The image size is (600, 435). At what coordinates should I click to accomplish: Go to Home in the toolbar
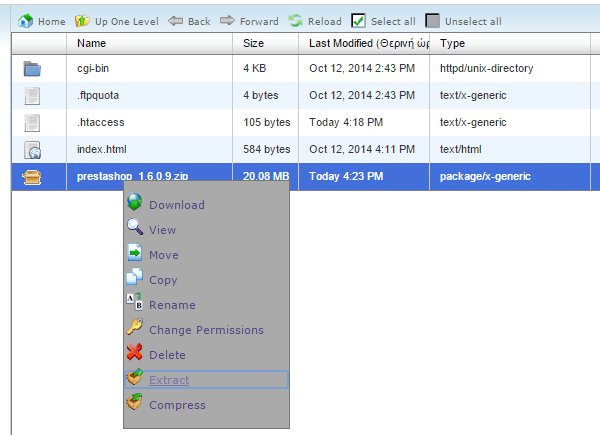(52, 21)
